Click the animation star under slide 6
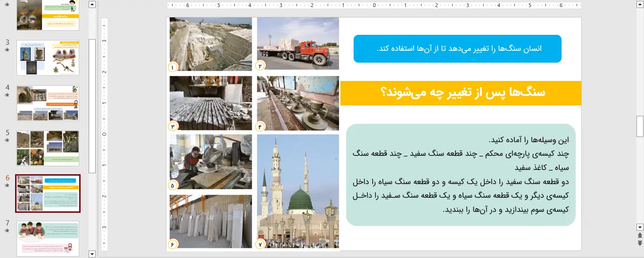This screenshot has width=644, height=258. click(x=7, y=185)
